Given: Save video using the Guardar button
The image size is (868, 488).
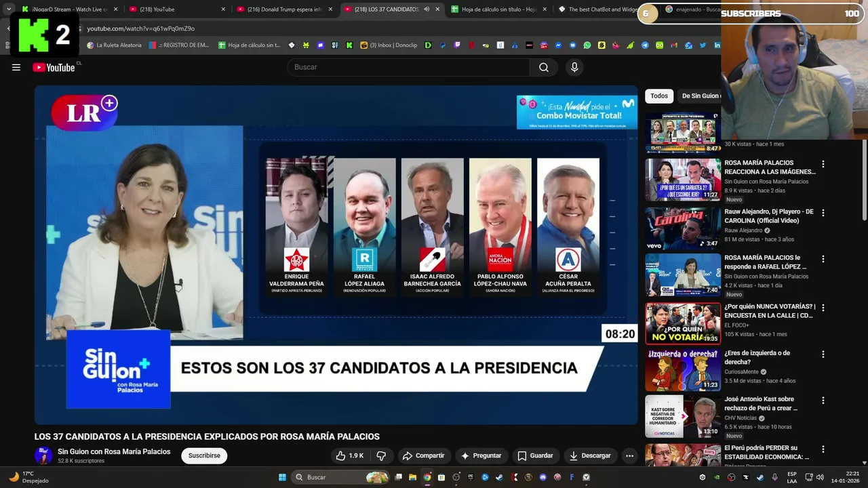Looking at the screenshot, I should 535,455.
